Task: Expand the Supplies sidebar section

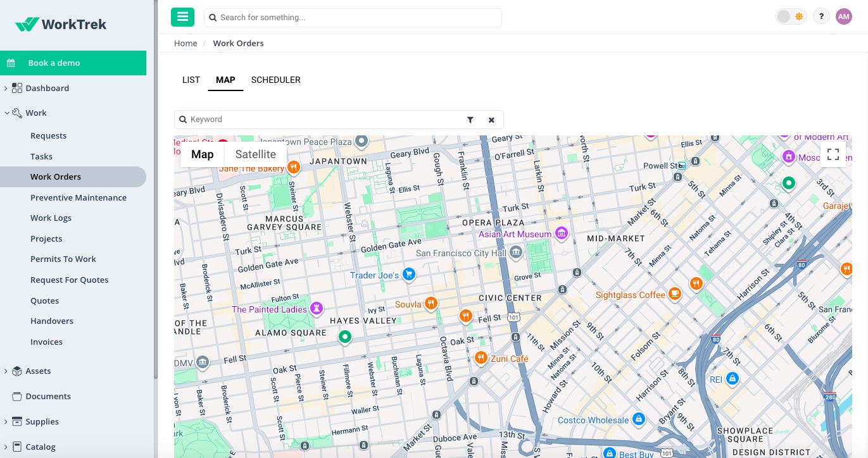Action: pos(6,421)
